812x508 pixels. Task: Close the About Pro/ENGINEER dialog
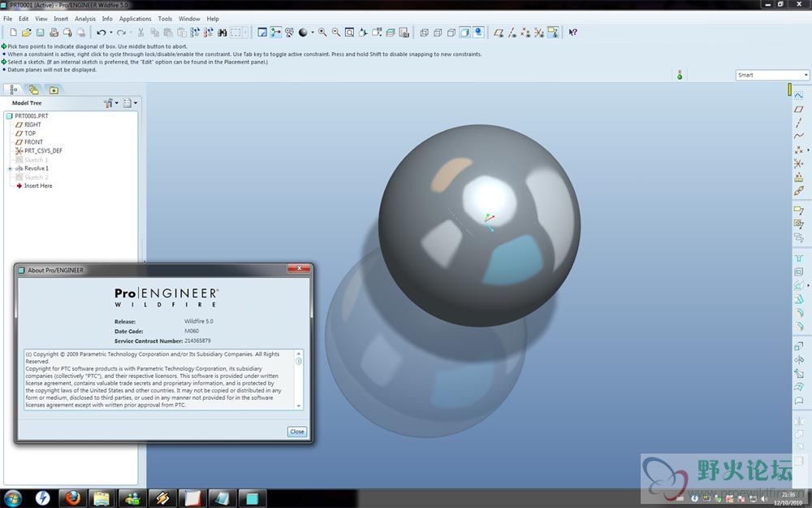pos(296,432)
